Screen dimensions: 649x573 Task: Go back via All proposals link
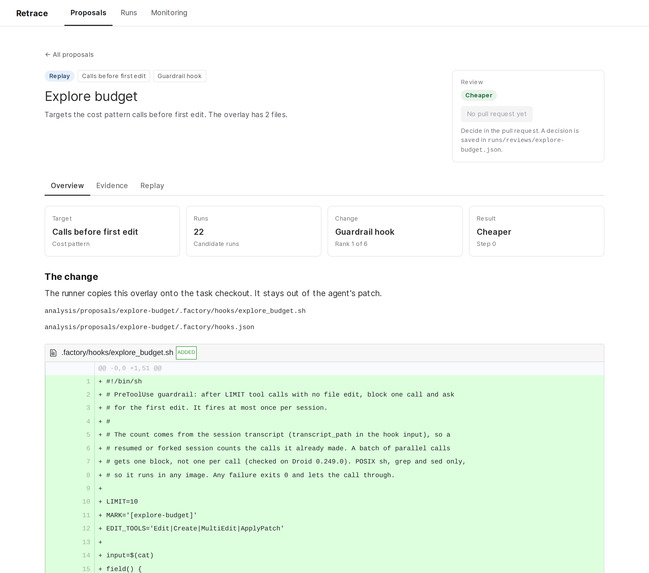(69, 55)
